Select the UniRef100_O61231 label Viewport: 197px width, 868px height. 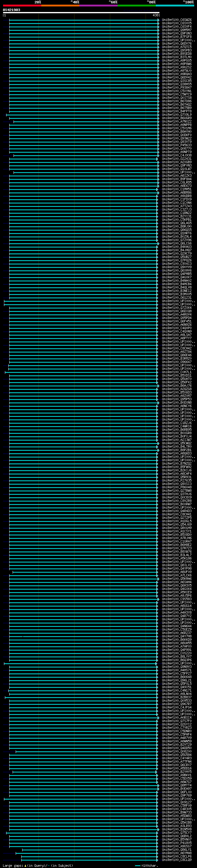177,297
